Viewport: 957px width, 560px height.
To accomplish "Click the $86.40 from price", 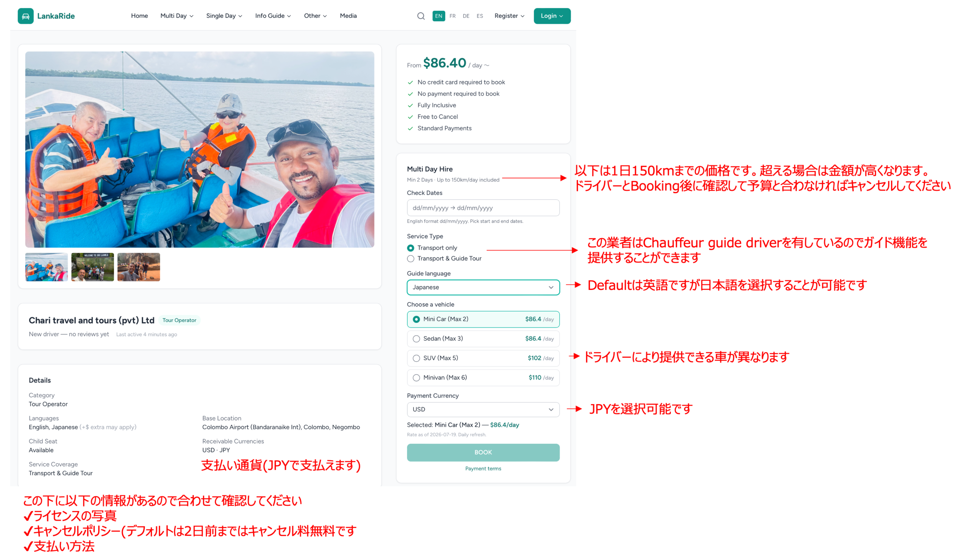I will [x=444, y=63].
